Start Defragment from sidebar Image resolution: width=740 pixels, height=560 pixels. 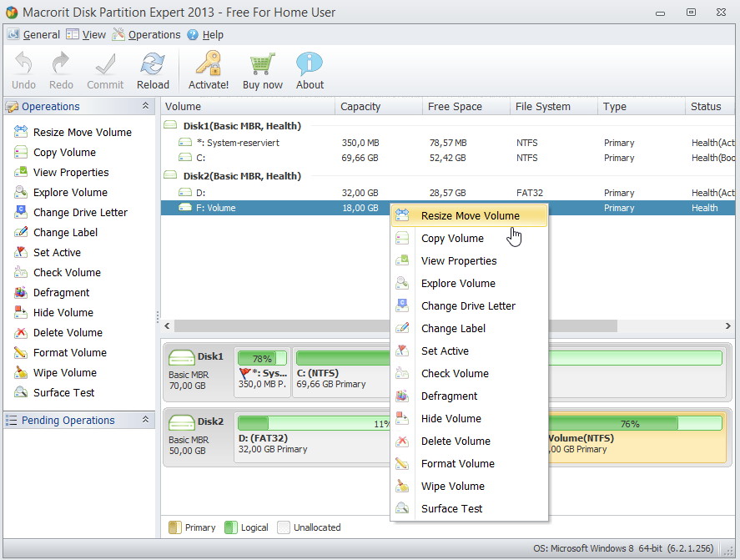pyautogui.click(x=52, y=293)
